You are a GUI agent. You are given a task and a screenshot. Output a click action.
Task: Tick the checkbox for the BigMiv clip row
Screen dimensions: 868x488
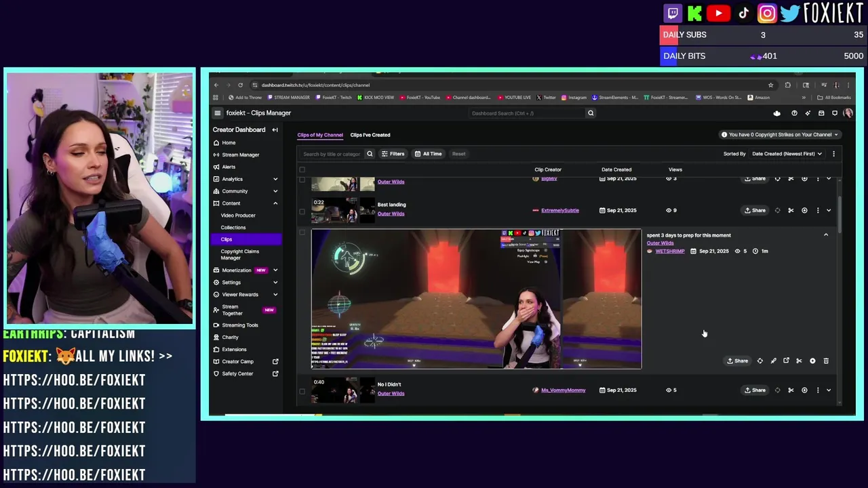click(x=302, y=180)
